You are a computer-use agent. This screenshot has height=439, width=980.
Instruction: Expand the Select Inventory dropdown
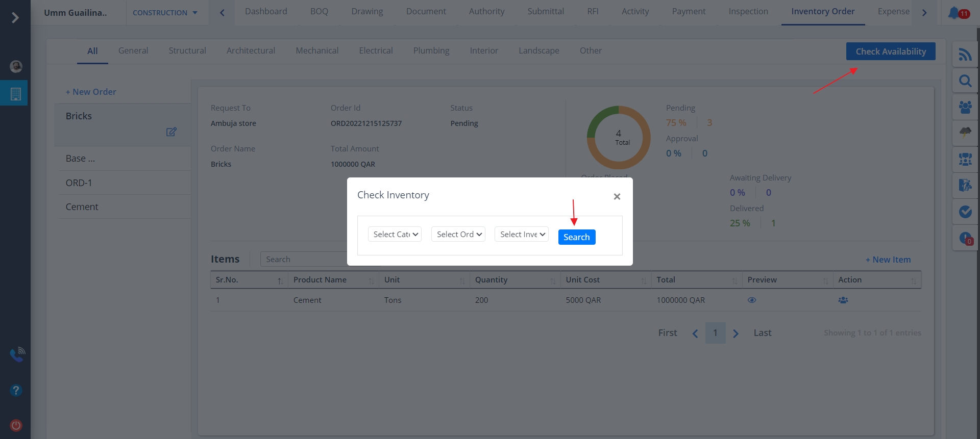click(x=521, y=235)
